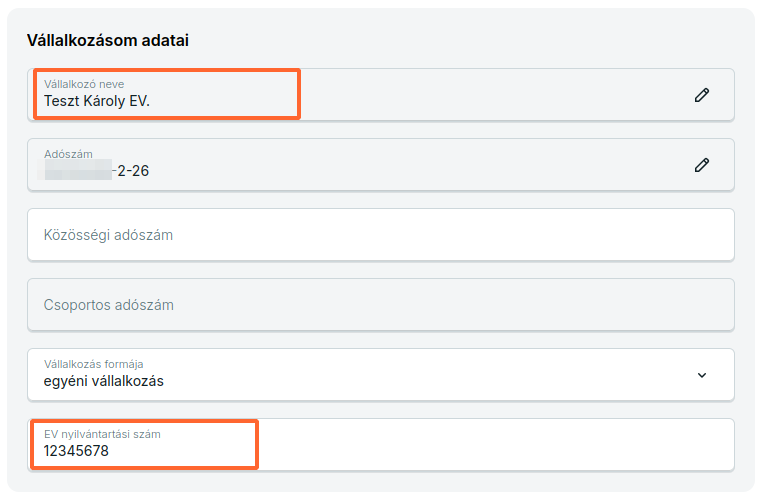This screenshot has height=498, width=765.
Task: Open dropdown showing egyéni vállalkozás
Action: pos(381,375)
